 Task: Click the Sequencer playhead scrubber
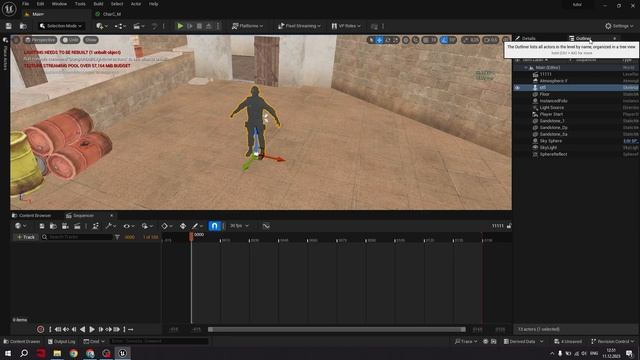(191, 236)
